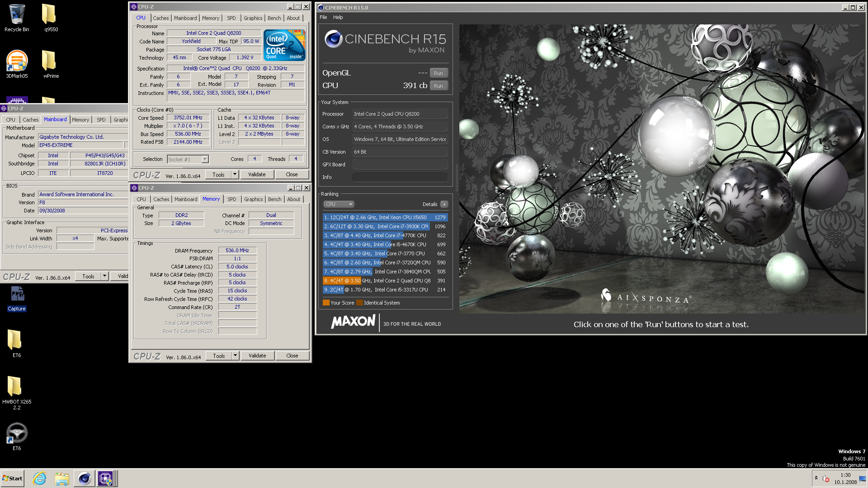
Task: Click the Cinebench sphere logo
Action: [333, 39]
